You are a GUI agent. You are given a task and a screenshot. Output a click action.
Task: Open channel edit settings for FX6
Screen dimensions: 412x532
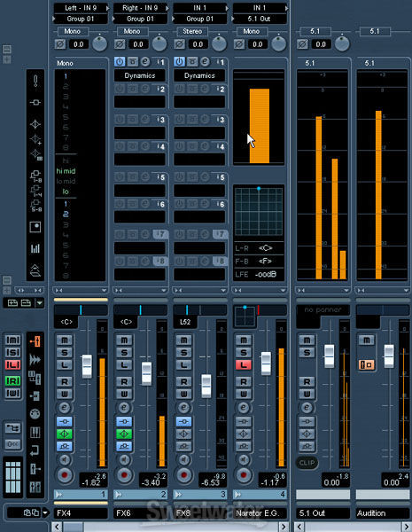(x=124, y=408)
